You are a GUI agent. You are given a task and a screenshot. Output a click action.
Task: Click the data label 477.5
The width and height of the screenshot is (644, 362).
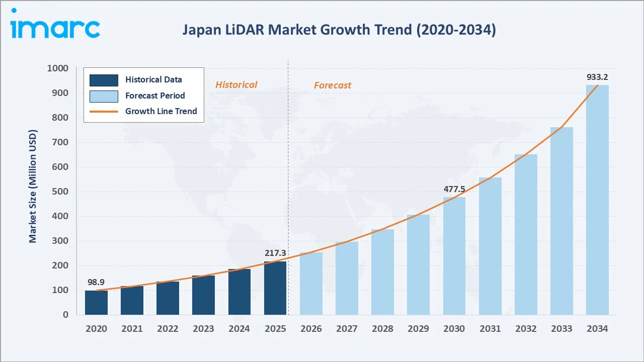click(x=454, y=189)
